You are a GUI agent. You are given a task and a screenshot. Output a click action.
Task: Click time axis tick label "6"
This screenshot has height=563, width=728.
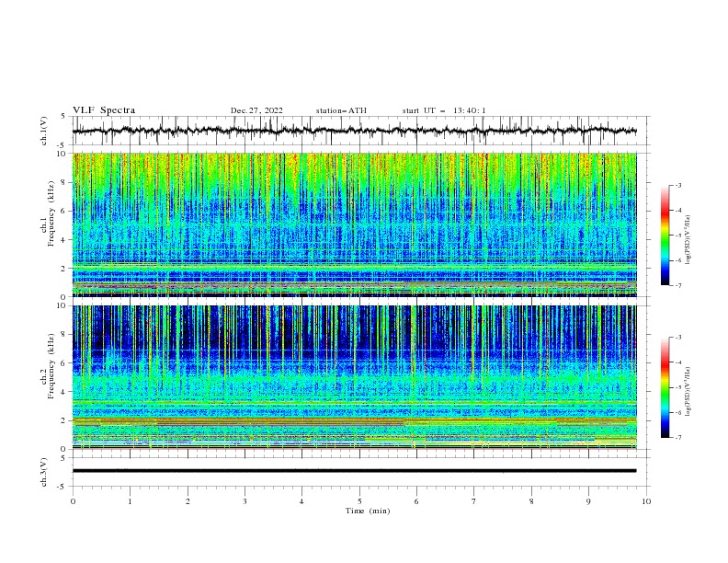416,501
